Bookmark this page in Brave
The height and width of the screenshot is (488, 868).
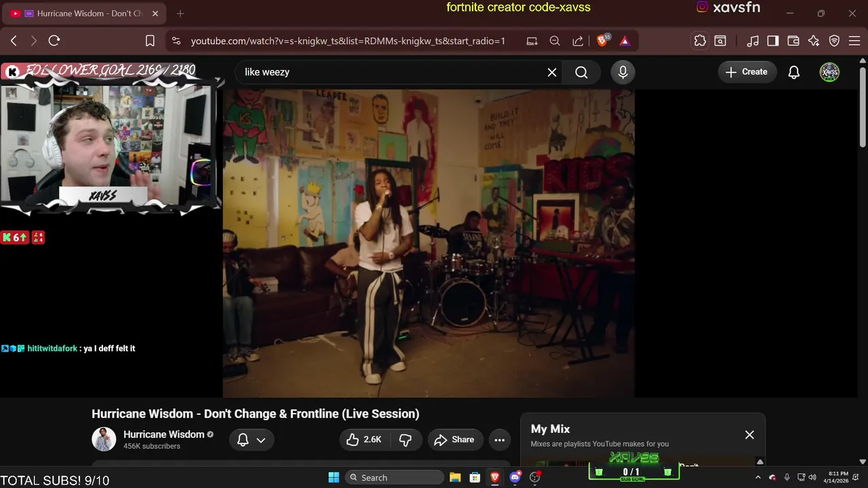tap(151, 41)
